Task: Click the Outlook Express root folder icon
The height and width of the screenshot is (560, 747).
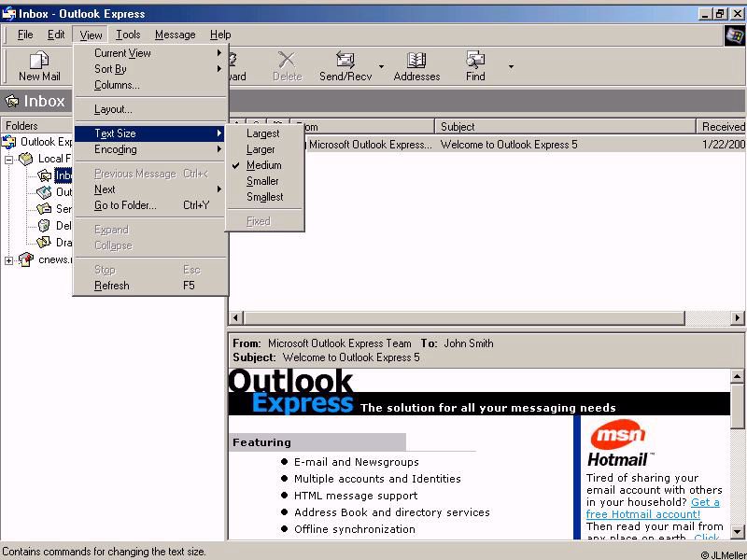Action: [9, 142]
